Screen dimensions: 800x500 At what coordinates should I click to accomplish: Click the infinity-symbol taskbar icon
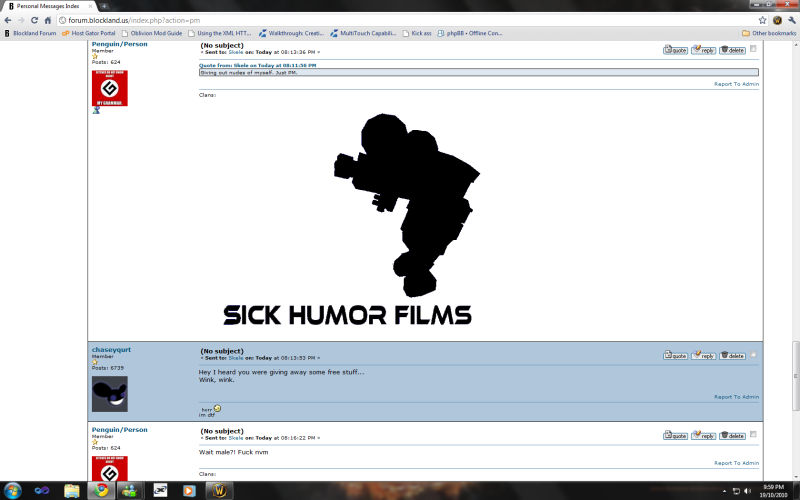point(42,491)
